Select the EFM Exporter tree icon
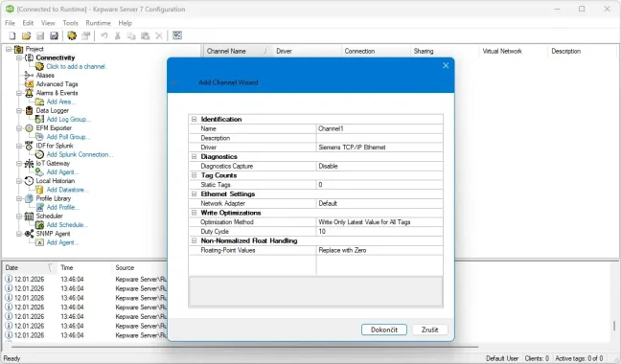The width and height of the screenshot is (621, 364). coord(30,128)
